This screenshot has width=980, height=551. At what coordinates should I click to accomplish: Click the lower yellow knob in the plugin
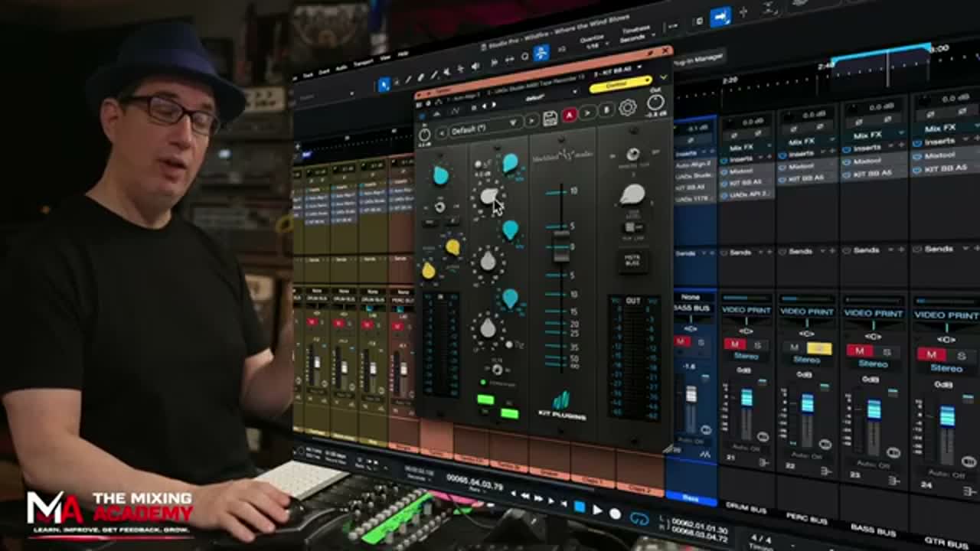point(429,270)
